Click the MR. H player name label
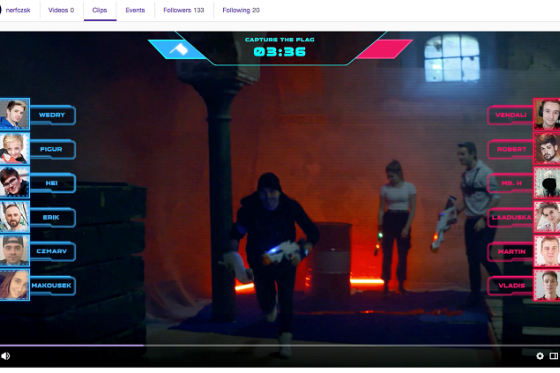 tap(511, 183)
